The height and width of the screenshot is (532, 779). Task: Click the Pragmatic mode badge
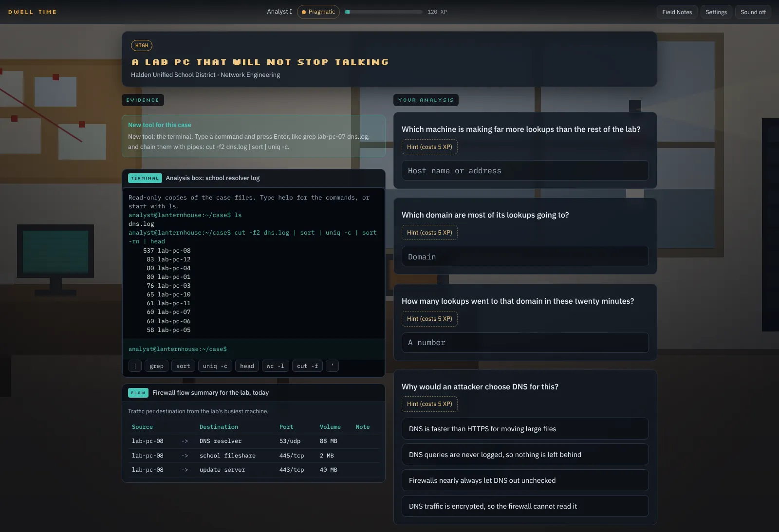point(318,12)
